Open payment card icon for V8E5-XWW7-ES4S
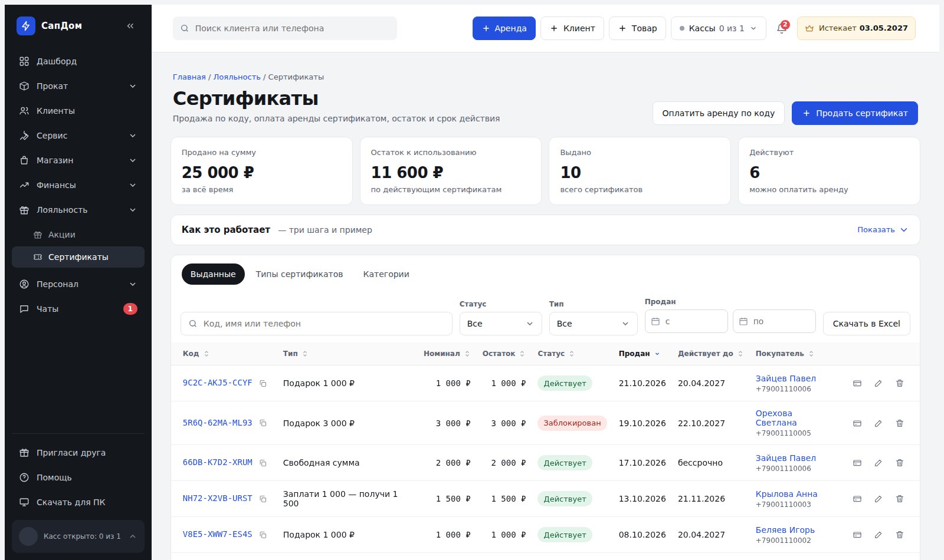Image resolution: width=944 pixels, height=560 pixels. [x=857, y=535]
